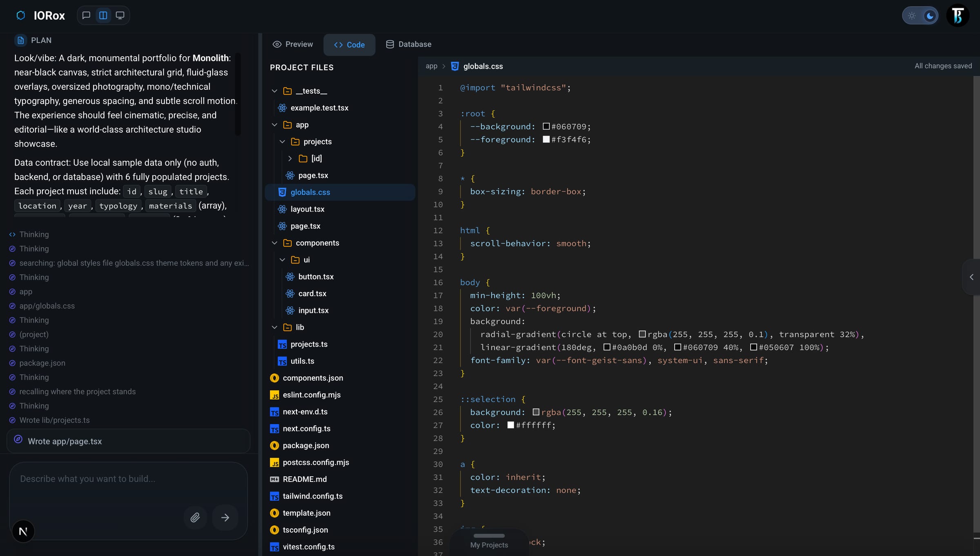Click the attach file paperclip icon

point(195,518)
